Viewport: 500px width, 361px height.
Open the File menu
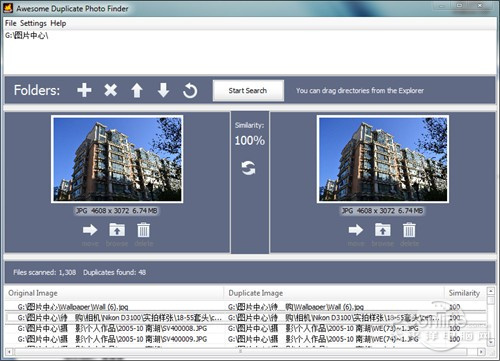coord(10,23)
